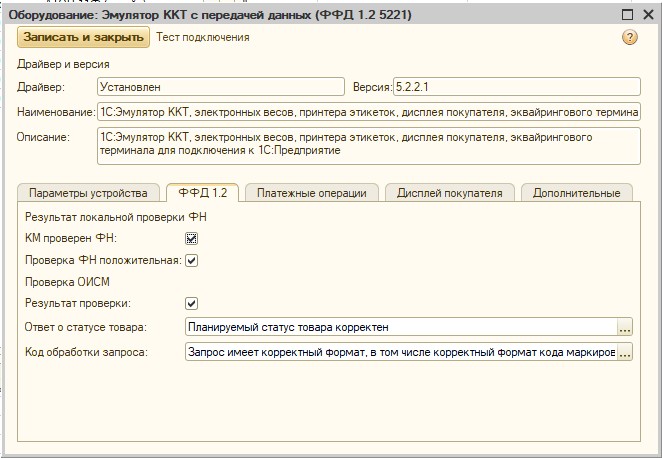Toggle the 'КМ проверен ФН' checkbox
Image resolution: width=662 pixels, height=458 pixels.
tap(192, 238)
